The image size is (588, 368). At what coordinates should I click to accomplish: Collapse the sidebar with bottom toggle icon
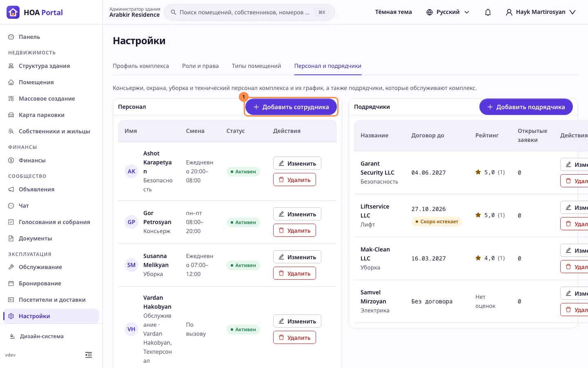pos(89,355)
